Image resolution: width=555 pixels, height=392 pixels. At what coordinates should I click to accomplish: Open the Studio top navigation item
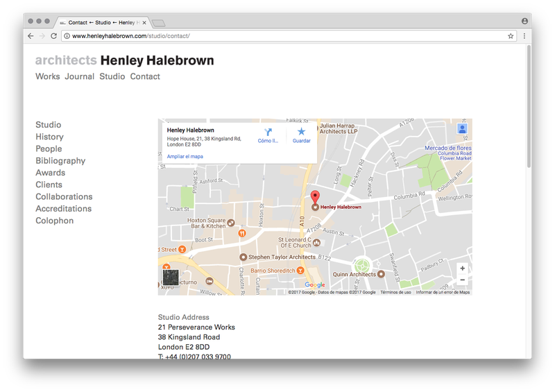coord(112,76)
